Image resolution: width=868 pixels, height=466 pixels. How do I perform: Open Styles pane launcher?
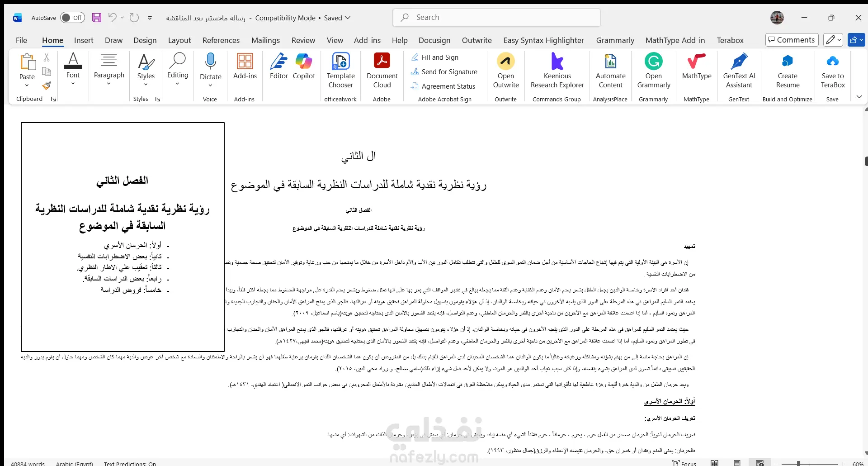point(158,99)
